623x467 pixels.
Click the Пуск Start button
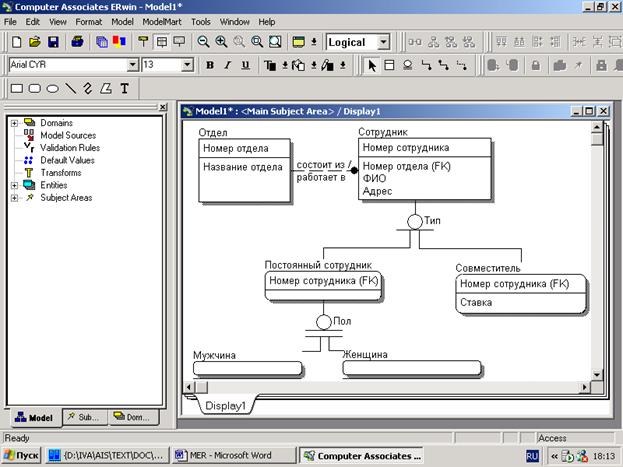[x=22, y=455]
